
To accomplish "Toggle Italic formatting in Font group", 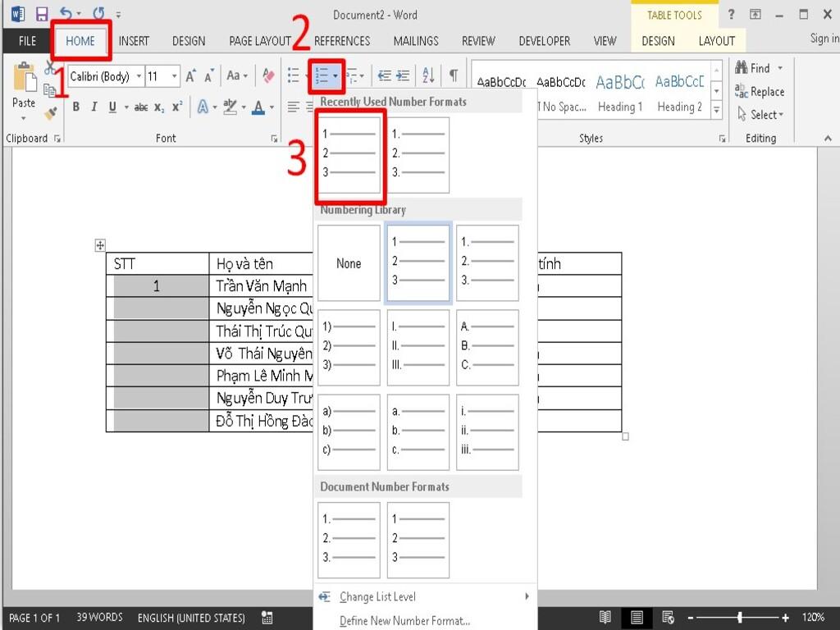I will click(94, 107).
